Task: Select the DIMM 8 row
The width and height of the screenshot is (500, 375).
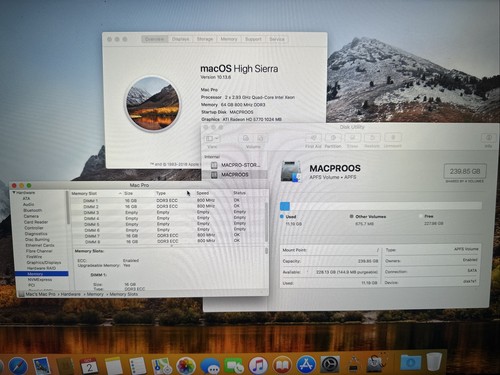Action: [168, 241]
